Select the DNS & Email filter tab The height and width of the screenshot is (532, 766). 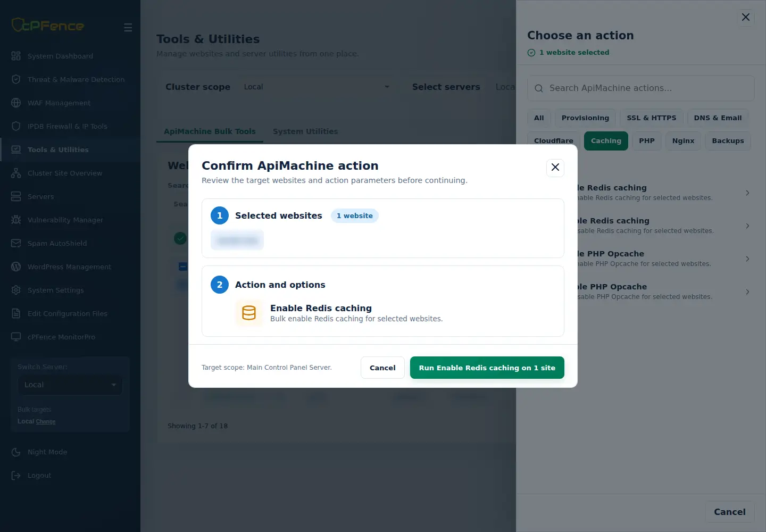click(718, 118)
